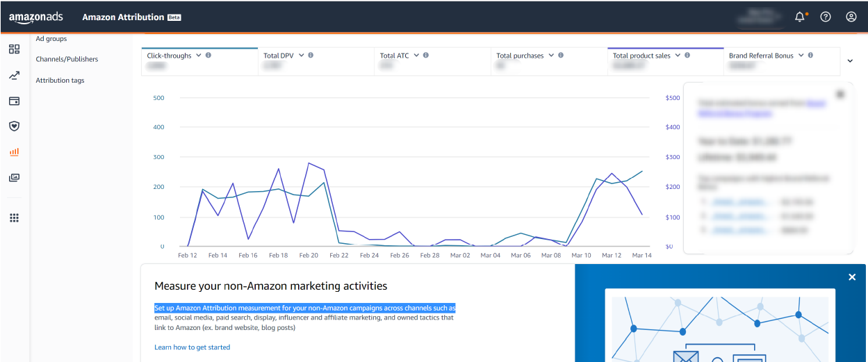
Task: Open the nine-dot apps grid icon
Action: coord(14,217)
